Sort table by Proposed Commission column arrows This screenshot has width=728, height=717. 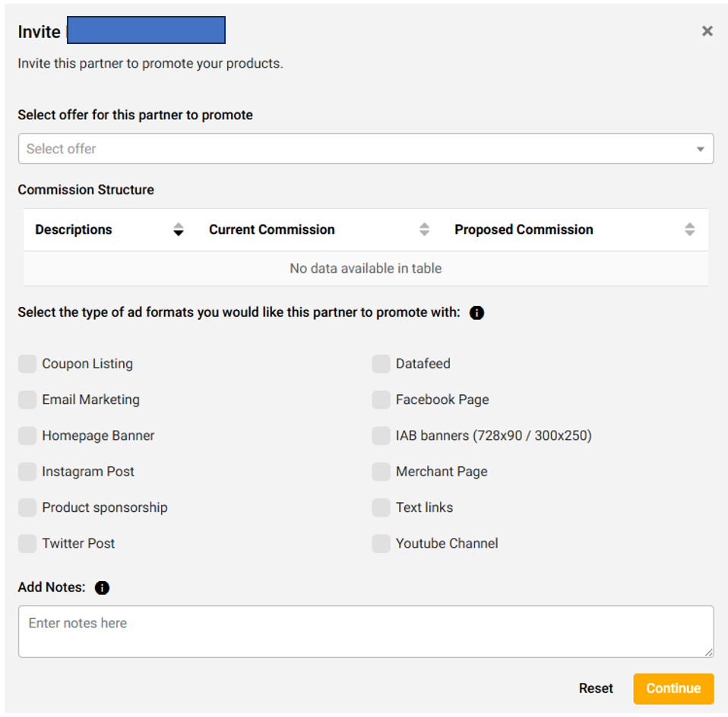point(689,229)
